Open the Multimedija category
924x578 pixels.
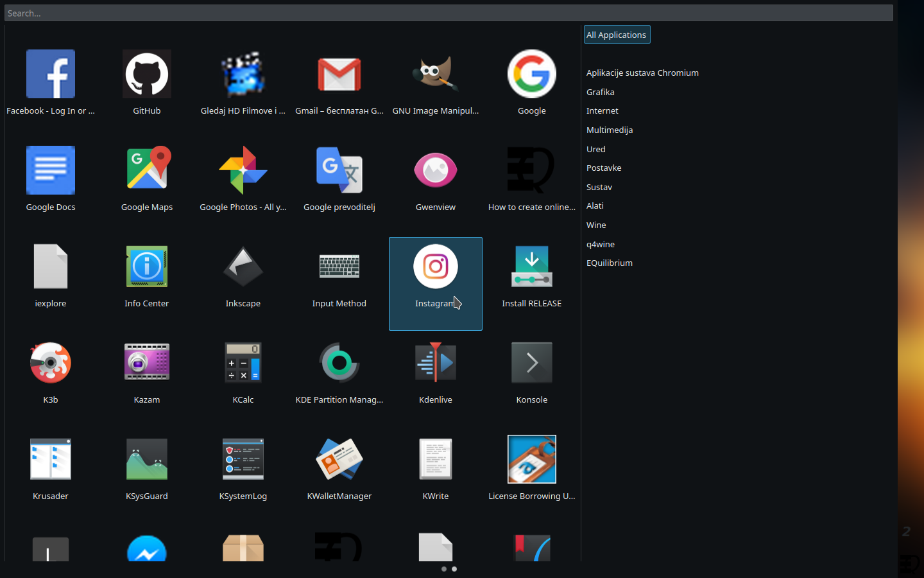point(610,130)
